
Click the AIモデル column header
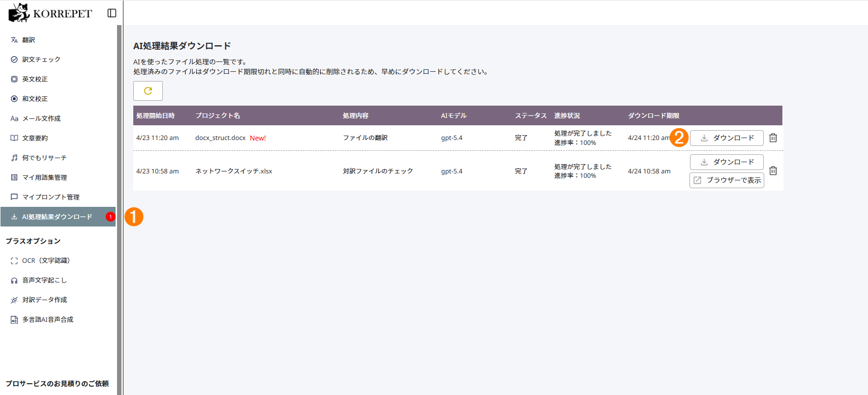[x=454, y=116]
